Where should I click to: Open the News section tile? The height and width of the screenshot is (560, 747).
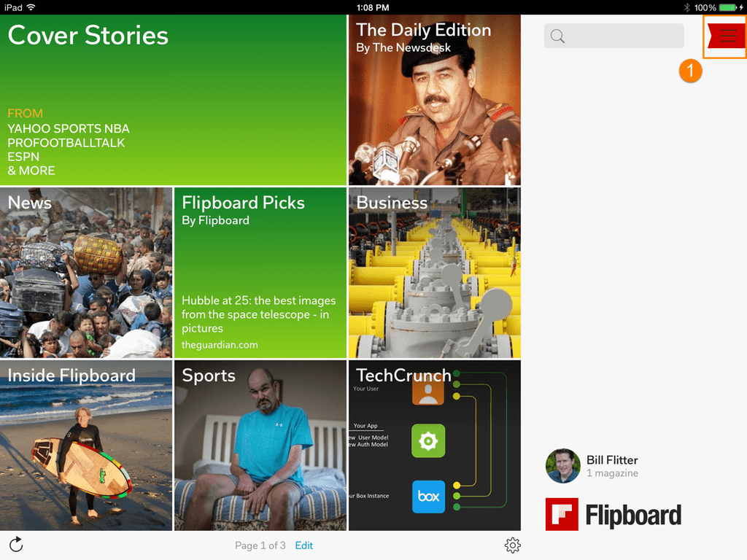[x=86, y=273]
